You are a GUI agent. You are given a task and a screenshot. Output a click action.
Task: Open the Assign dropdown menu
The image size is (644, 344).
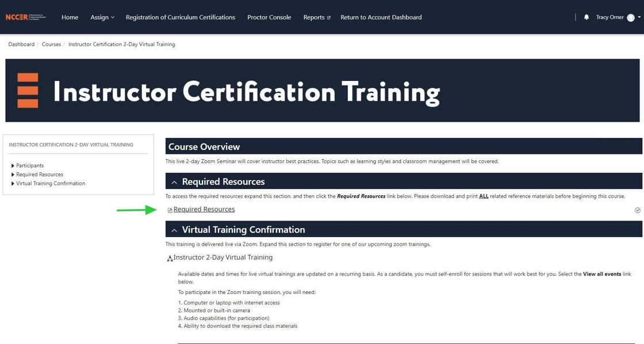point(102,17)
